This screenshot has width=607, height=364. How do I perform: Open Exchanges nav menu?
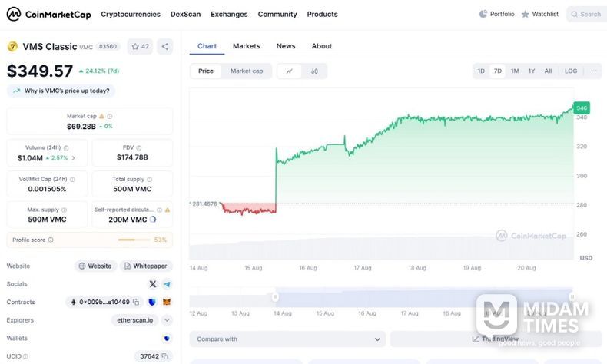[229, 15]
